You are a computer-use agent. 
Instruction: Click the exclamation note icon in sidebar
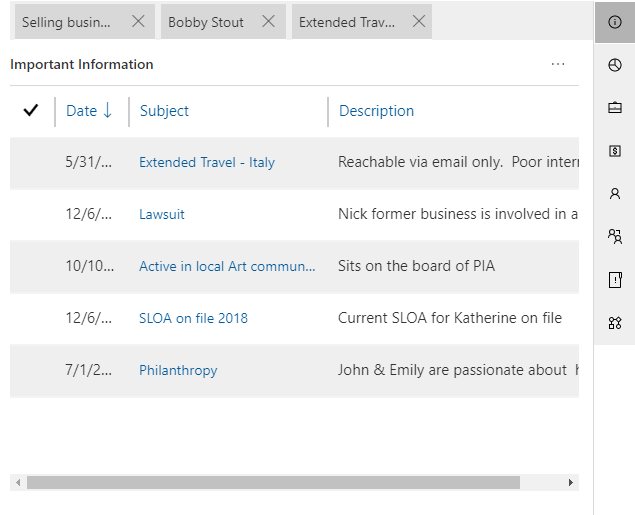[x=614, y=280]
